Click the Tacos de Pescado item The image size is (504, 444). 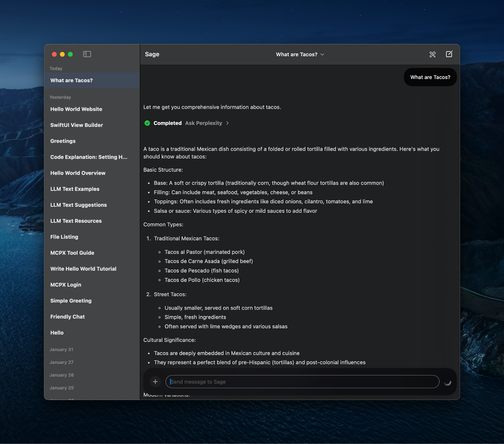tap(202, 270)
